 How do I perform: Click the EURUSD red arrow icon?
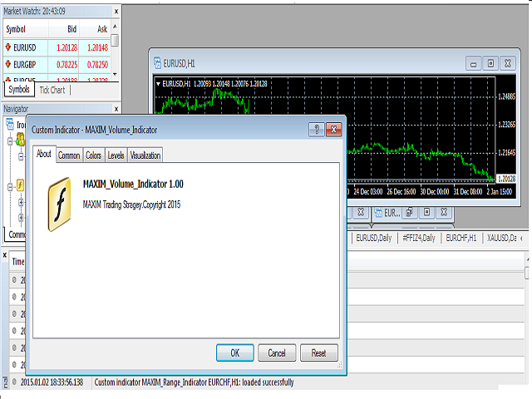[x=8, y=47]
